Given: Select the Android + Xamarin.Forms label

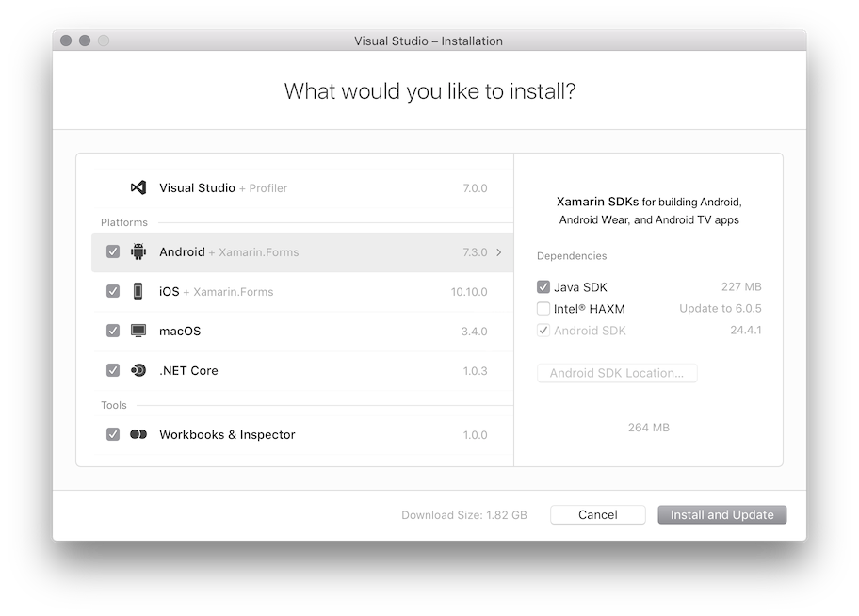Looking at the screenshot, I should tap(229, 252).
